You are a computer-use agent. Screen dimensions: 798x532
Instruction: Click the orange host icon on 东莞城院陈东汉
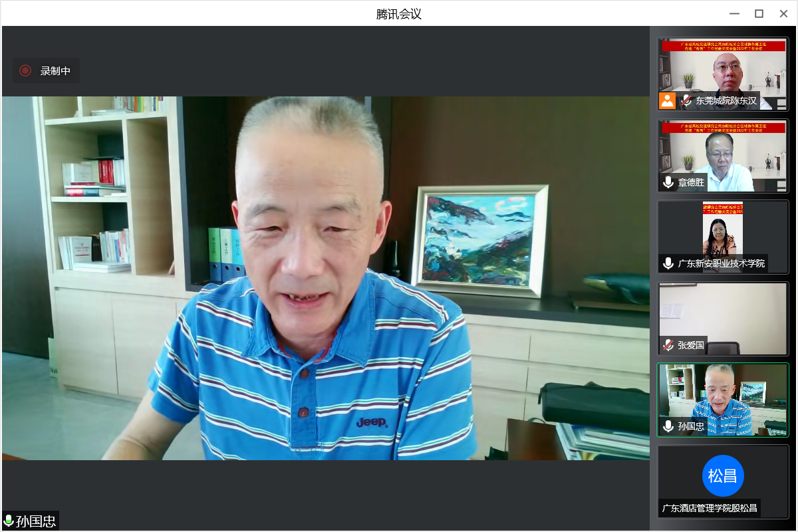point(668,101)
